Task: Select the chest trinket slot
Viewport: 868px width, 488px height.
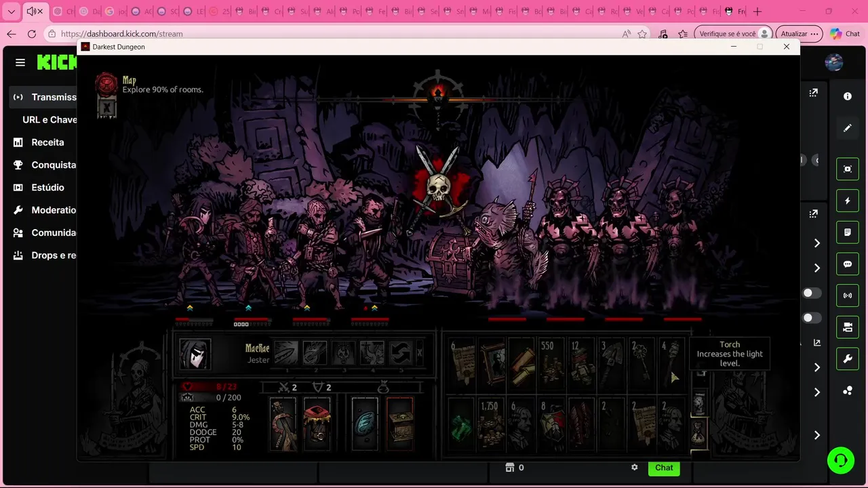Action: coord(399,424)
